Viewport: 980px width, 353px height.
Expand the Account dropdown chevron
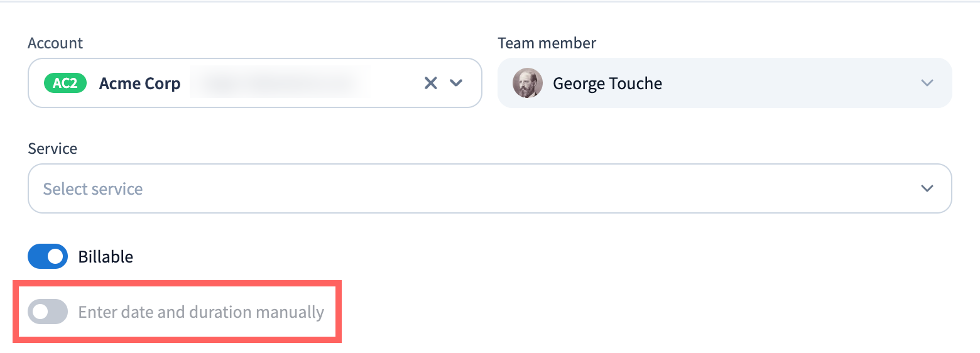pos(456,83)
